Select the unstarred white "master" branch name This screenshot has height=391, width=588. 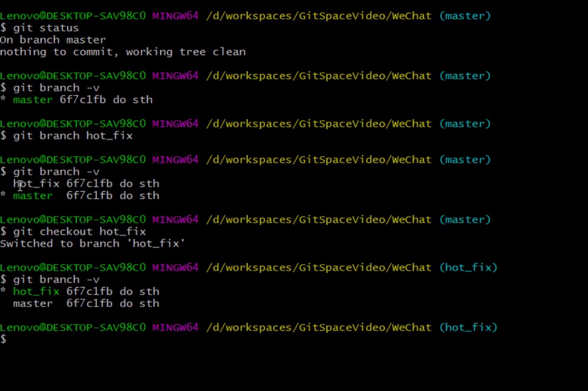[33, 304]
